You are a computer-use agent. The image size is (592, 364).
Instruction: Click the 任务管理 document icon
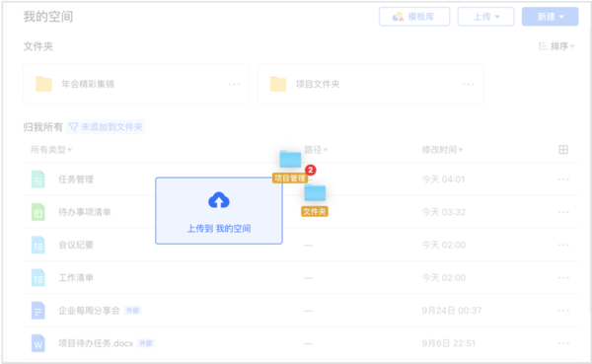point(38,179)
